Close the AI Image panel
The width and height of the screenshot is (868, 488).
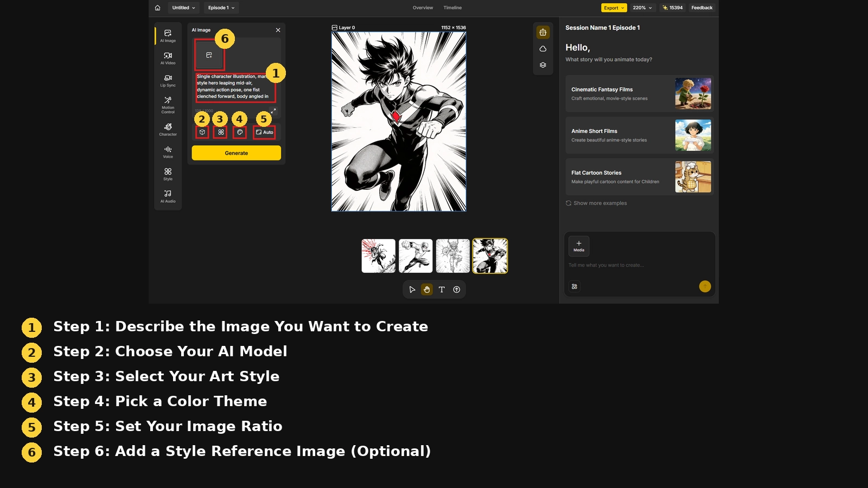pos(278,30)
